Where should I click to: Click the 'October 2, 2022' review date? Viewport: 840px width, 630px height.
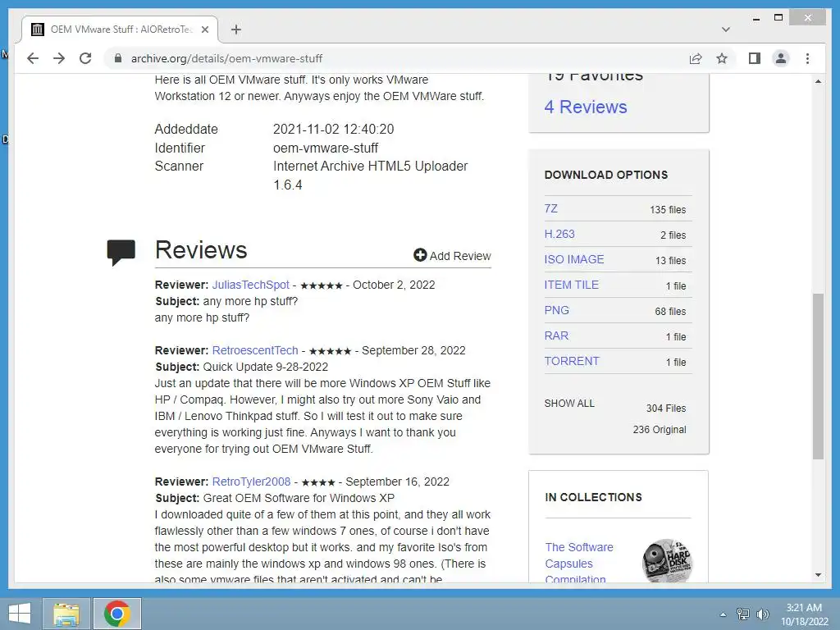[394, 285]
